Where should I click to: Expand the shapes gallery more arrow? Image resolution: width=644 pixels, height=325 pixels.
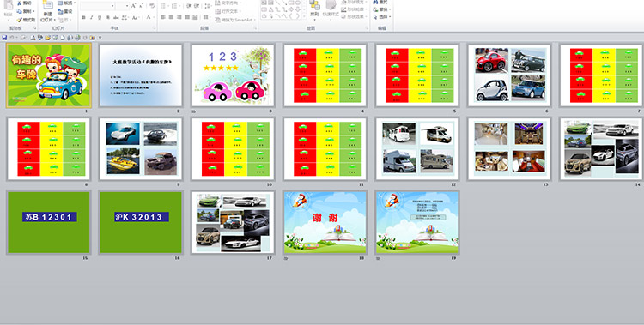click(x=304, y=16)
